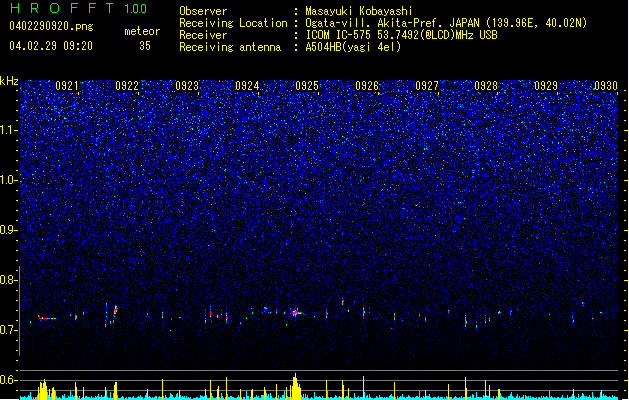Click the 0.9 frequency axis label
629x400 pixels.
[8, 230]
